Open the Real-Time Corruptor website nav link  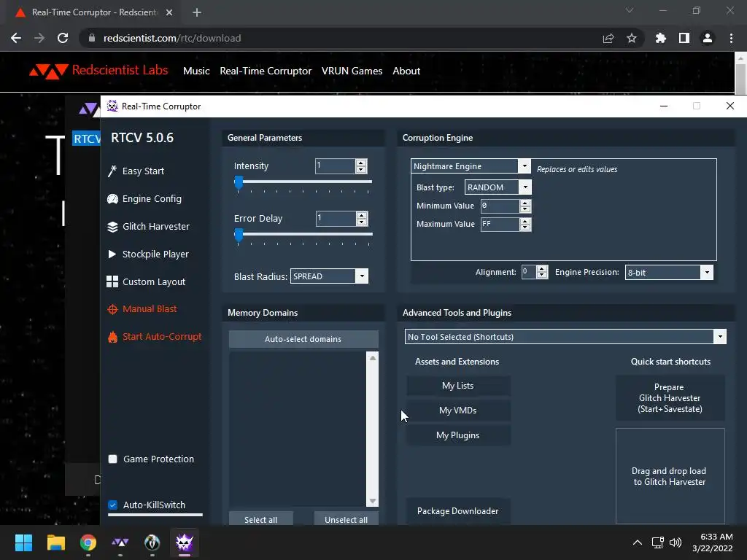(x=266, y=71)
